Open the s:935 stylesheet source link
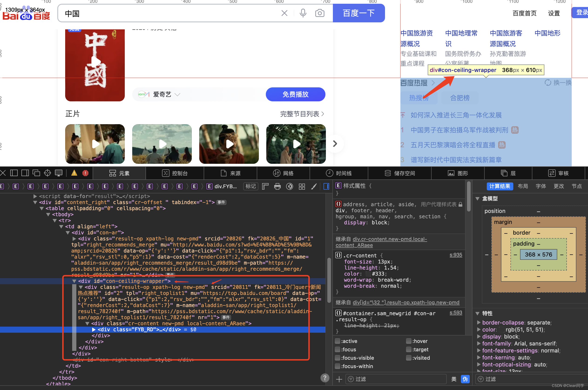Image resolution: width=588 pixels, height=390 pixels. (x=456, y=255)
